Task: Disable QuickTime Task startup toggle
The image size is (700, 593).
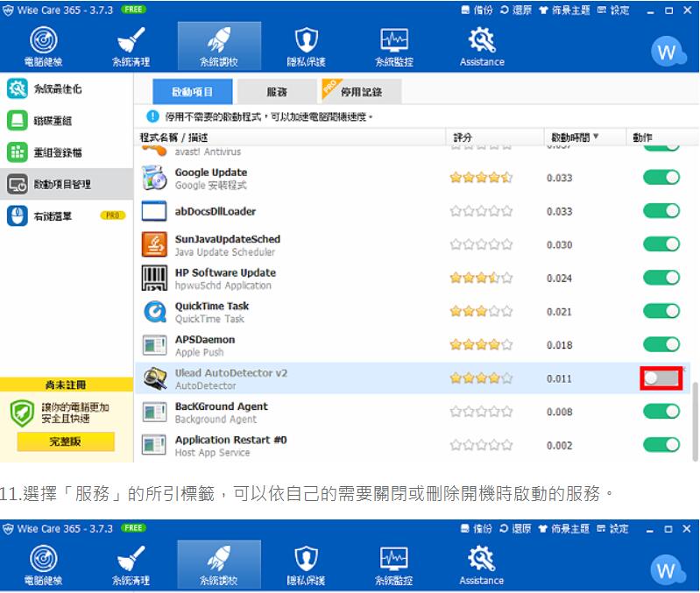Action: [x=661, y=311]
